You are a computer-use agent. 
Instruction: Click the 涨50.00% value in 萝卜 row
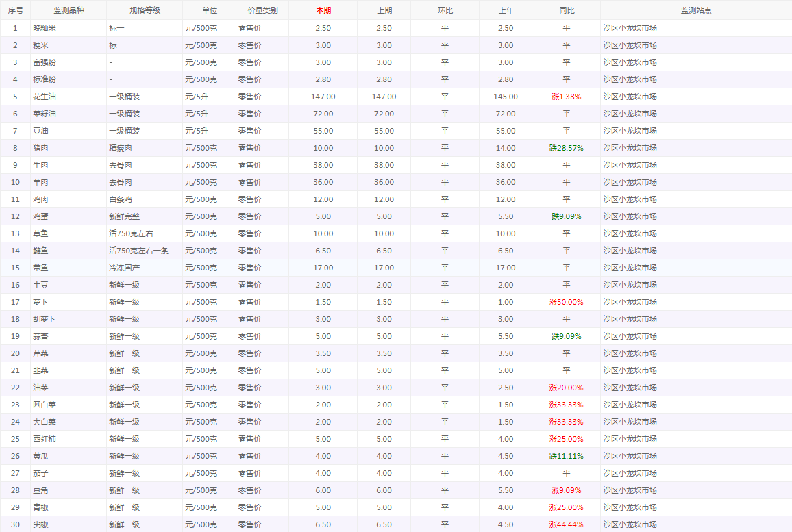tap(566, 302)
